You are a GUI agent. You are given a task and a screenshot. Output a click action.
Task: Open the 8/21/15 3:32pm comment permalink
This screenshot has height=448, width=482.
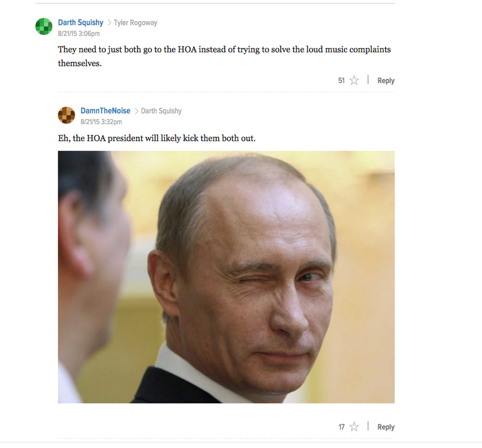click(x=101, y=122)
